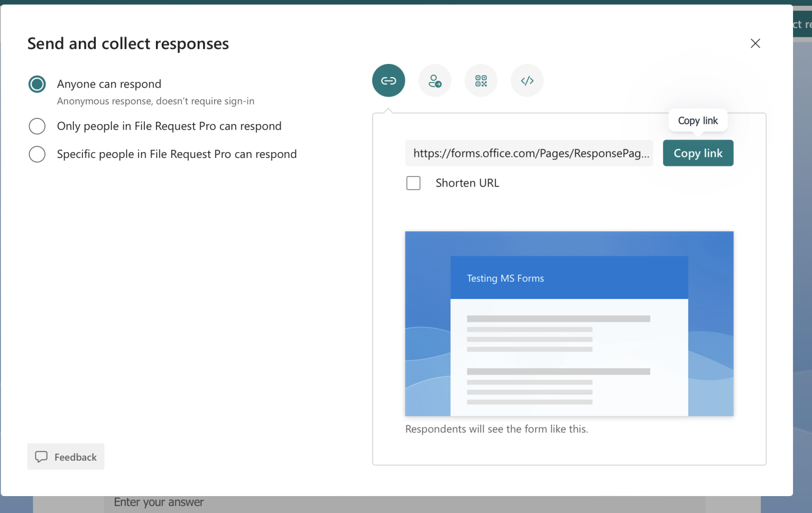Open the invite people sharing option
812x513 pixels.
[435, 80]
